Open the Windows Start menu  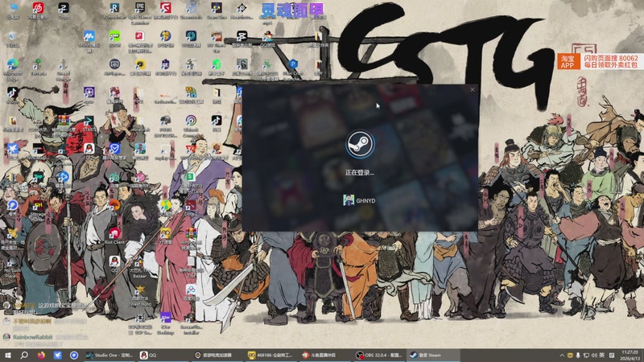7,355
